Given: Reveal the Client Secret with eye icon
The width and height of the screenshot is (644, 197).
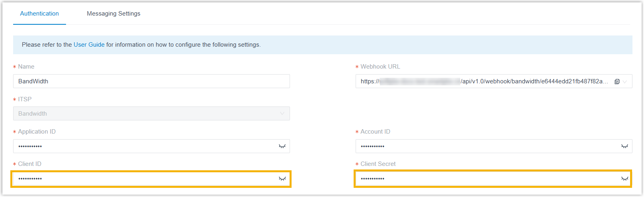Looking at the screenshot, I should (625, 179).
